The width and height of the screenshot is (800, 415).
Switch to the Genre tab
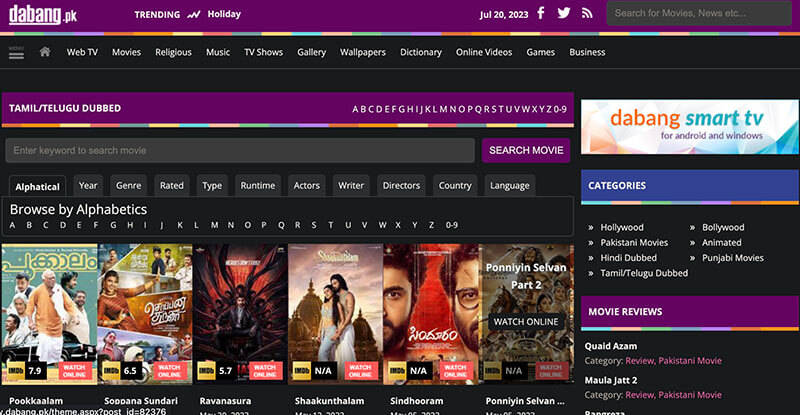click(x=128, y=185)
